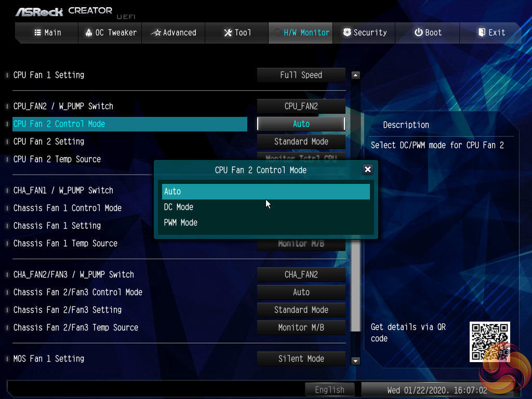Open the Exit tab
532x399 pixels.
[490, 33]
